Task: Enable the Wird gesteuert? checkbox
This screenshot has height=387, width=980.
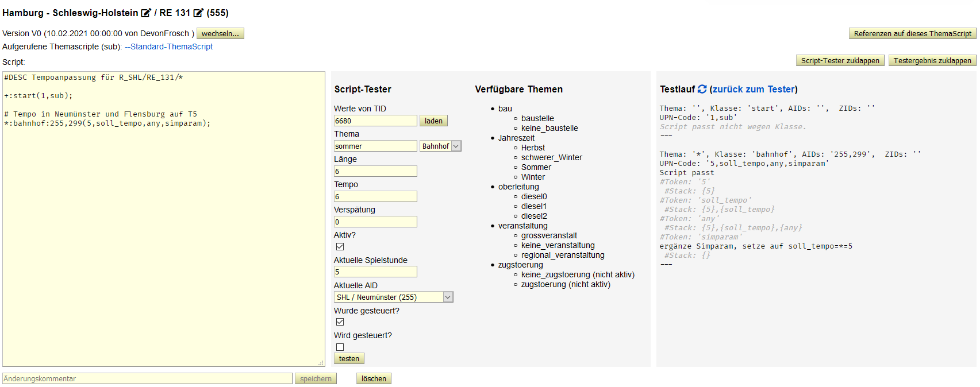Action: coord(340,347)
